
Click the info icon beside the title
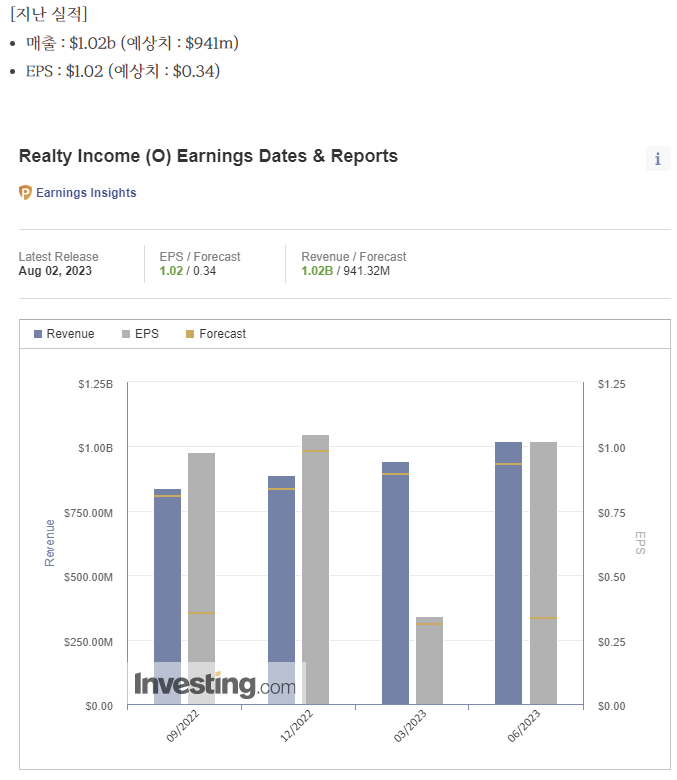coord(658,159)
